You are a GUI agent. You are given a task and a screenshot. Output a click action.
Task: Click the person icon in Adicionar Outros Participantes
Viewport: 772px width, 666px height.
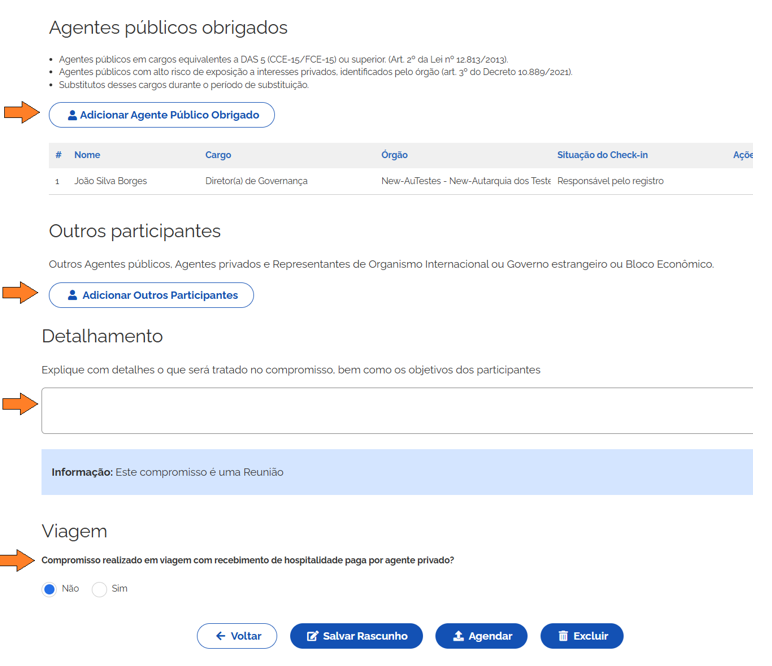(72, 296)
